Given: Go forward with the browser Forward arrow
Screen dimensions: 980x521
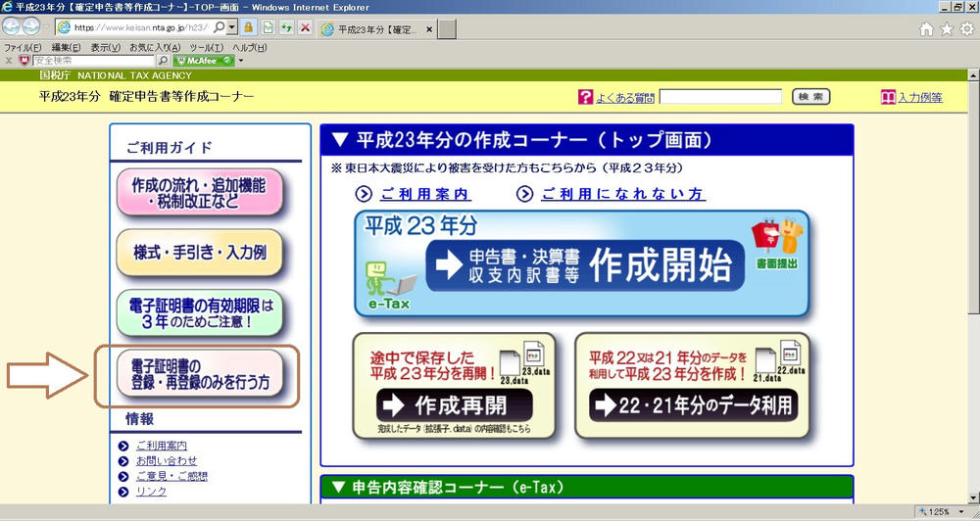Looking at the screenshot, I should pos(31,26).
